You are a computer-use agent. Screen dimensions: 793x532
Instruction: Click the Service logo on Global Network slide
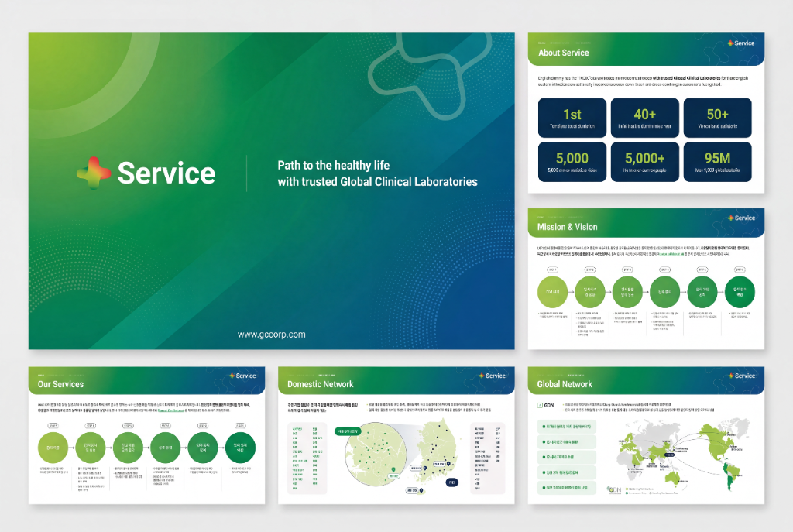[741, 376]
